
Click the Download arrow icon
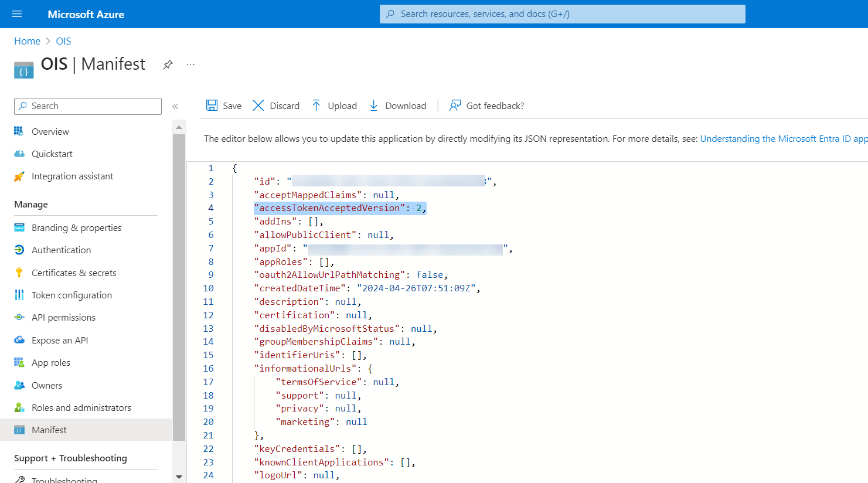(x=374, y=106)
